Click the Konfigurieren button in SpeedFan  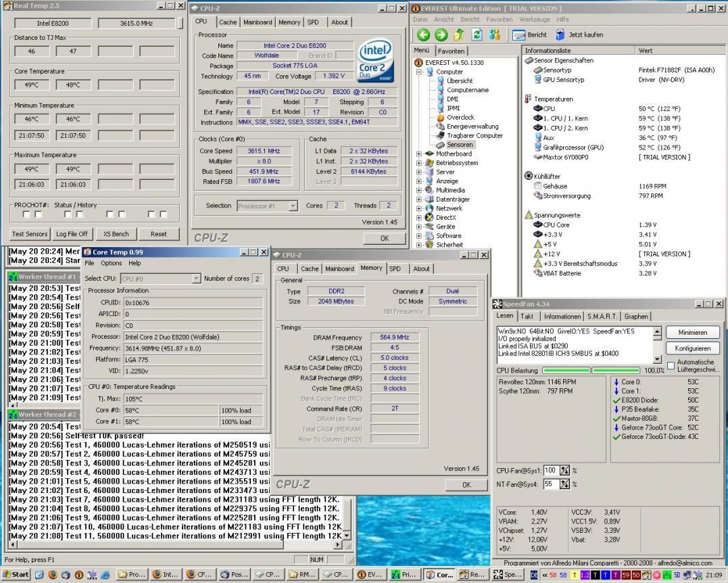point(691,348)
